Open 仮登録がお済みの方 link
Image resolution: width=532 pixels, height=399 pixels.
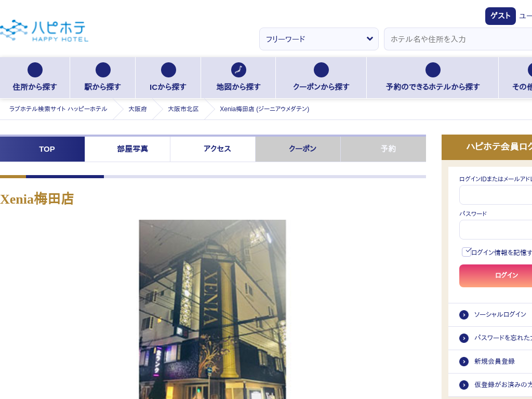[503, 384]
